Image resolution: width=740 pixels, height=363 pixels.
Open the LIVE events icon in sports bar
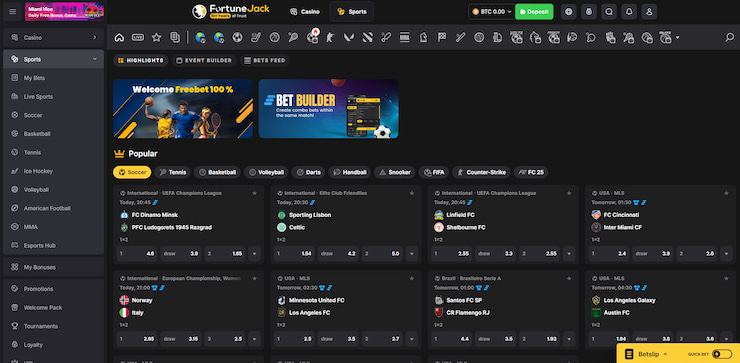click(x=138, y=37)
